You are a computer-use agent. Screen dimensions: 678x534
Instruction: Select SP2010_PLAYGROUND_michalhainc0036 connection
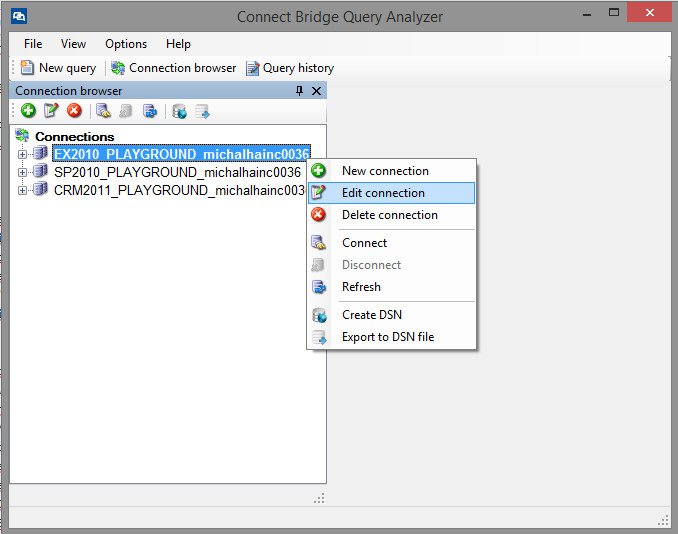pyautogui.click(x=177, y=172)
